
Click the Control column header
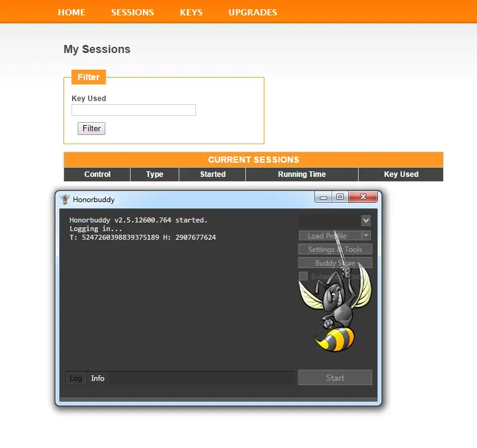click(x=97, y=174)
